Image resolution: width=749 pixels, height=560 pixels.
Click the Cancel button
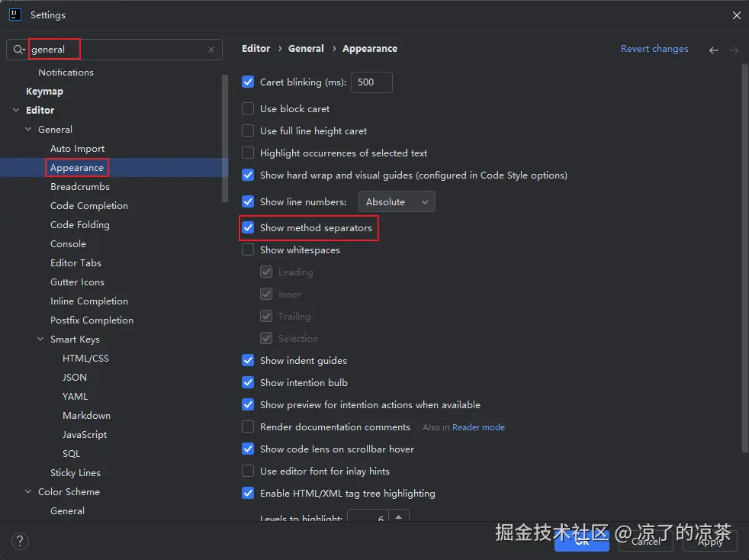[x=645, y=541]
